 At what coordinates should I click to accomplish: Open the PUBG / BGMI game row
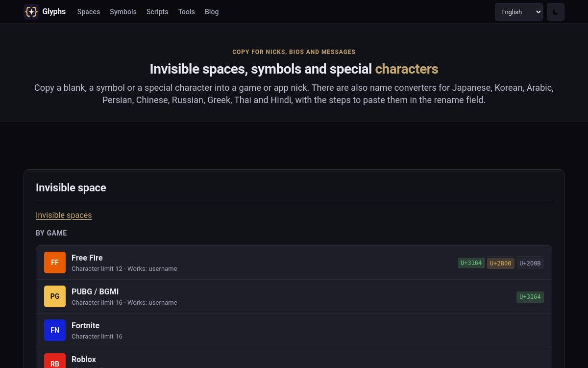point(294,296)
